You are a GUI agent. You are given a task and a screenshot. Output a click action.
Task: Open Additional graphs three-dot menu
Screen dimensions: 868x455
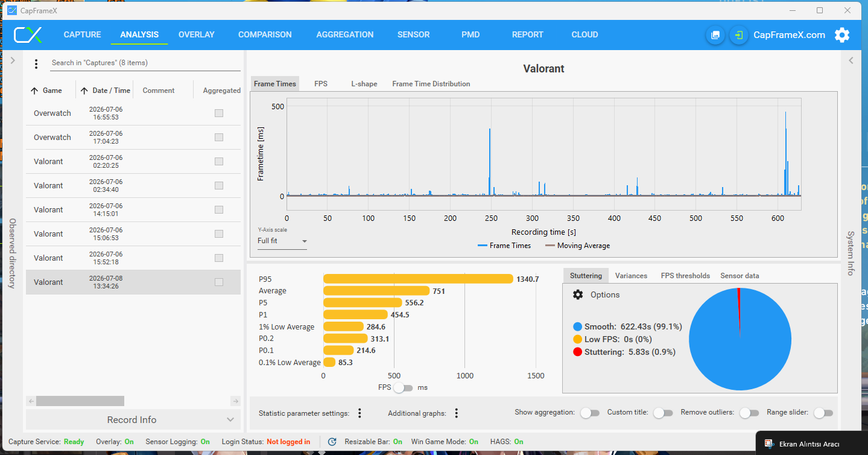pos(457,413)
